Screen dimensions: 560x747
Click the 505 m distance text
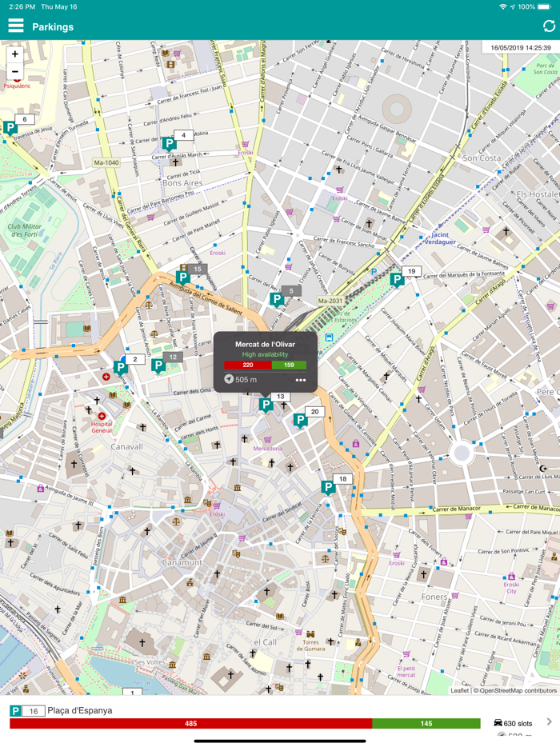tap(246, 380)
